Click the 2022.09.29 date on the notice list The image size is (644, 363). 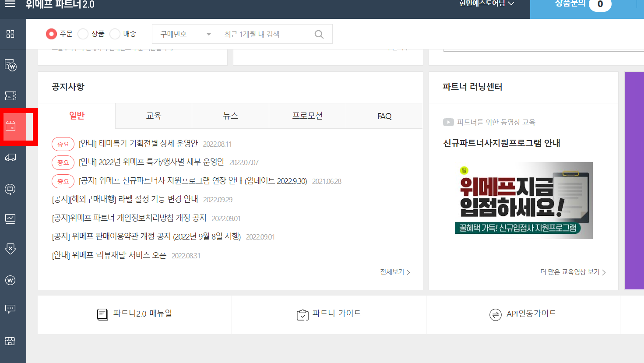pyautogui.click(x=218, y=200)
